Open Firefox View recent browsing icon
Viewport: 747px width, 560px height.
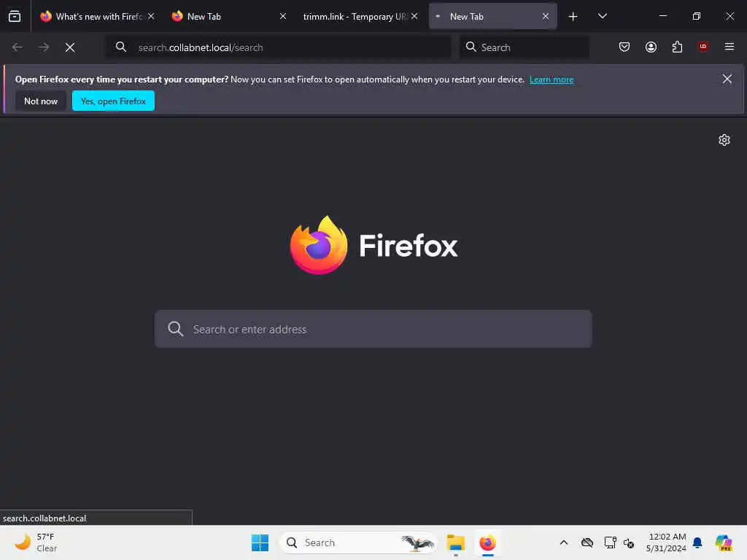coord(15,17)
